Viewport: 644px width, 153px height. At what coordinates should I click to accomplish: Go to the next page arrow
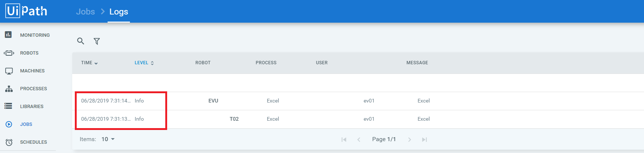[x=409, y=140]
